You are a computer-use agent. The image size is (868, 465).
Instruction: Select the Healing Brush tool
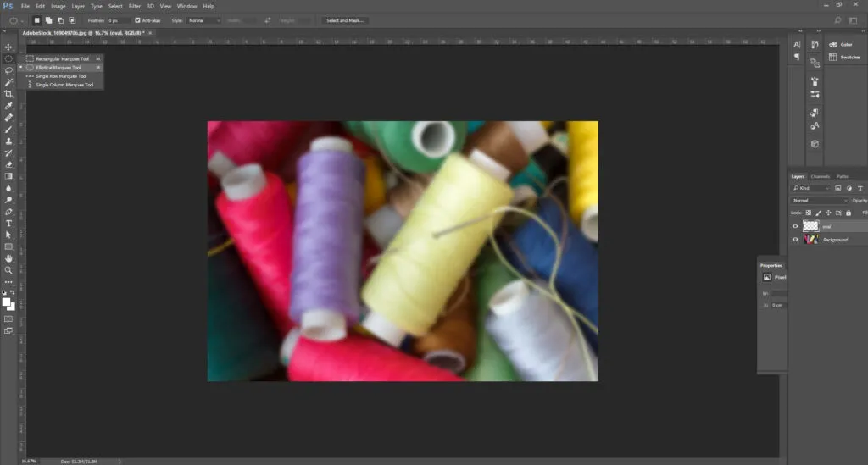8,118
